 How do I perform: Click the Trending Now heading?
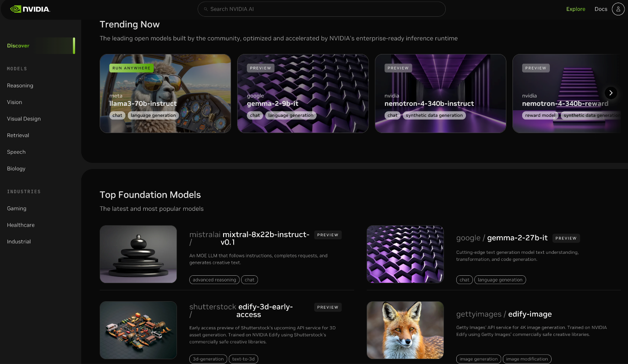(130, 25)
